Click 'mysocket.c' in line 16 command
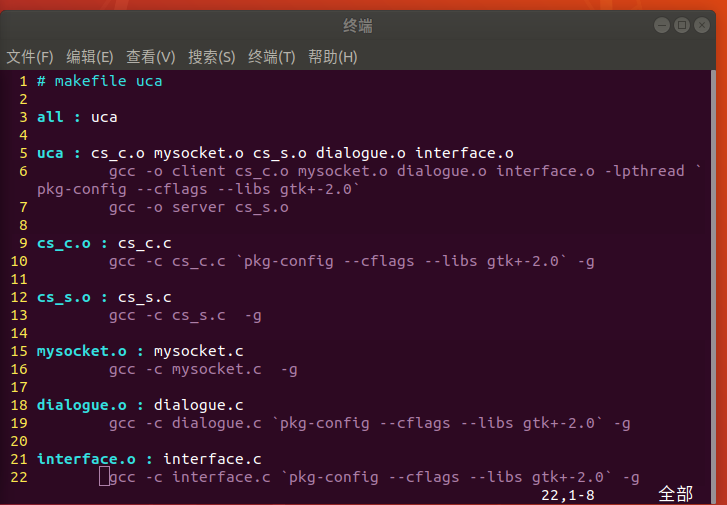This screenshot has height=505, width=727. 217,369
